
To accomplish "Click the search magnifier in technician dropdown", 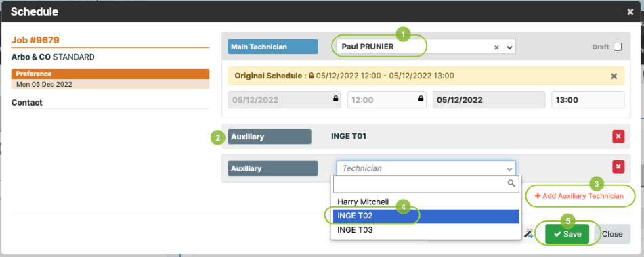I will pyautogui.click(x=511, y=184).
